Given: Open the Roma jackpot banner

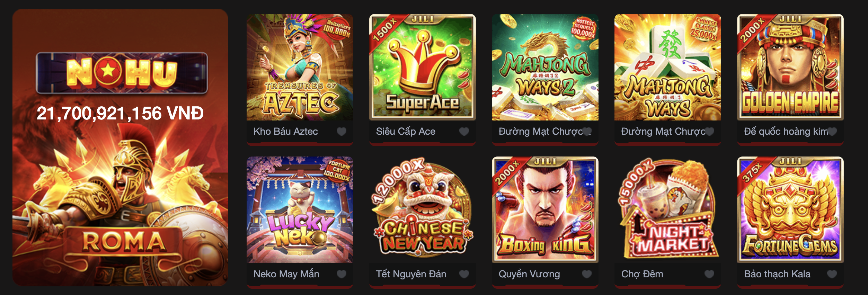Looking at the screenshot, I should [x=120, y=148].
